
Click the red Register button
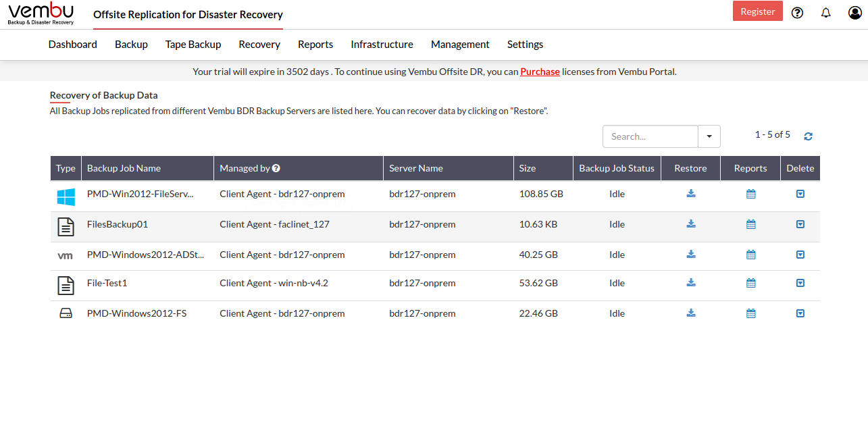click(x=758, y=11)
